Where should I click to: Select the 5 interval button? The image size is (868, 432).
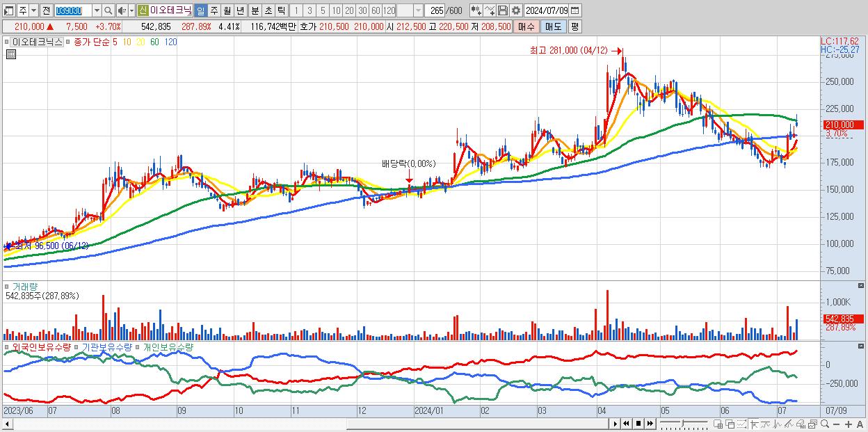(x=323, y=10)
